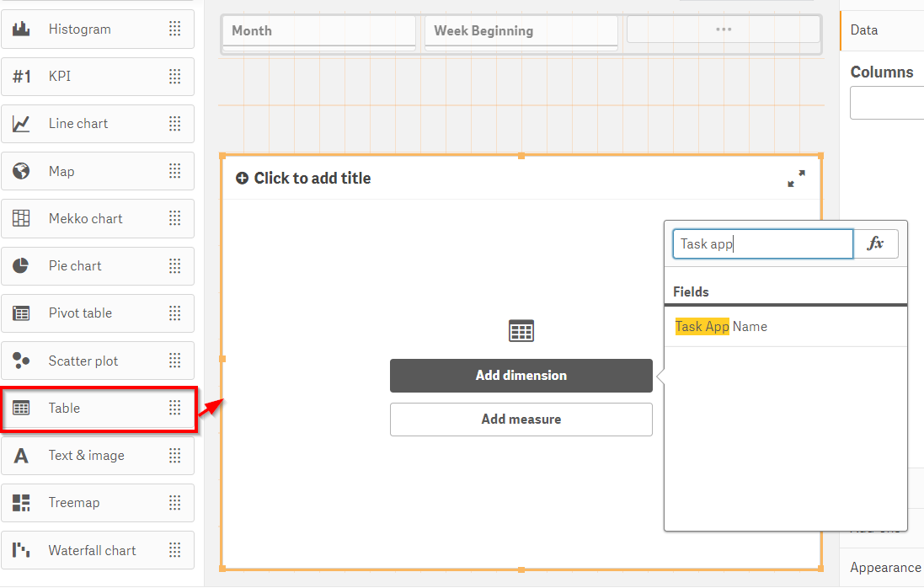Image resolution: width=924 pixels, height=588 pixels.
Task: Expand the Appearance section
Action: tap(885, 568)
